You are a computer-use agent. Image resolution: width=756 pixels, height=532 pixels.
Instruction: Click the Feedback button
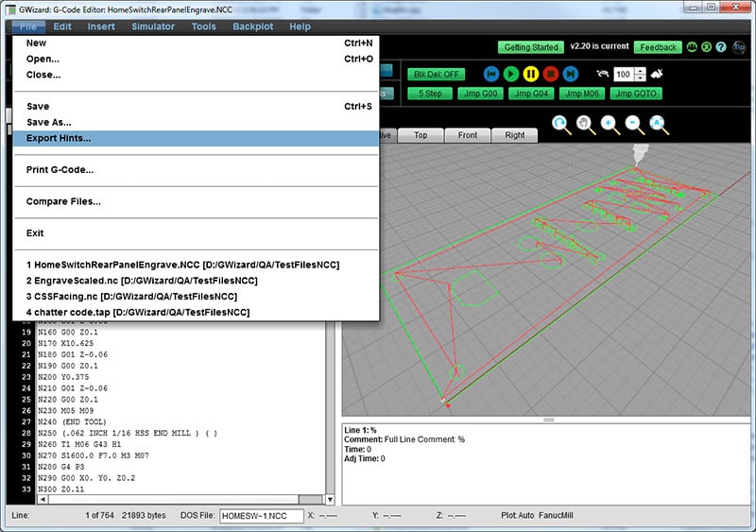[x=658, y=47]
